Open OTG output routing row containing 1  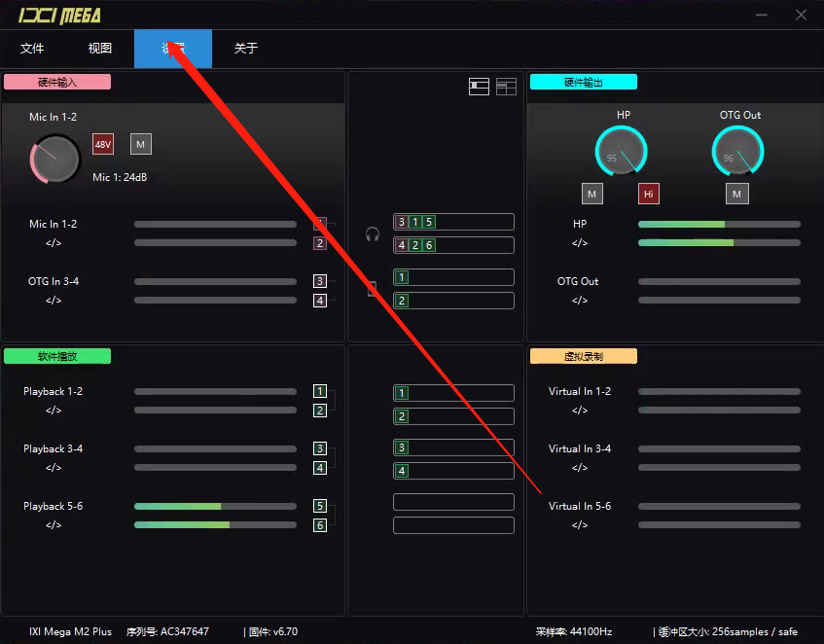tap(453, 277)
